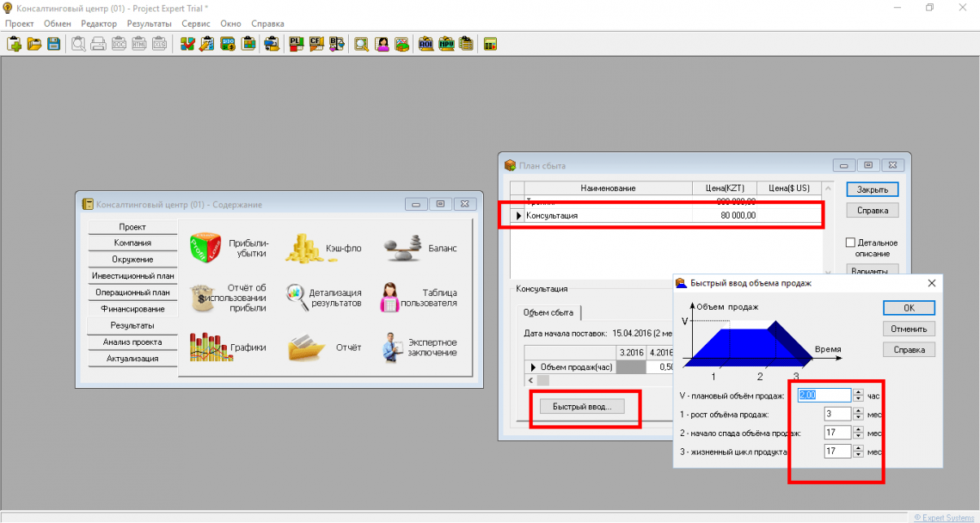Confirm the dialog with OK button
This screenshot has width=980, height=523.
pos(909,308)
